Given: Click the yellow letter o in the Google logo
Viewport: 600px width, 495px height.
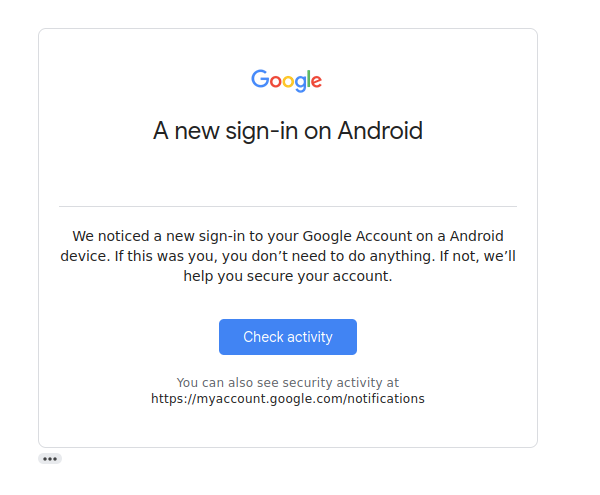Looking at the screenshot, I should [289, 81].
